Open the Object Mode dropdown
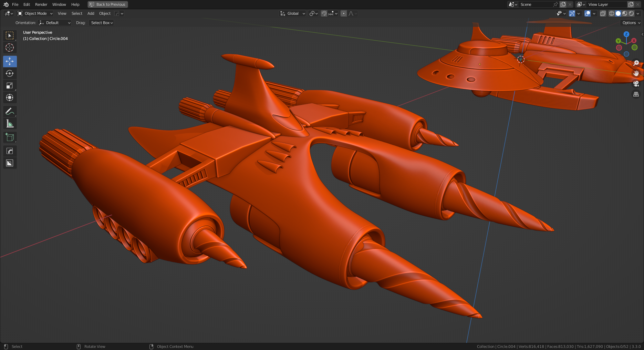The width and height of the screenshot is (644, 350). click(x=35, y=13)
